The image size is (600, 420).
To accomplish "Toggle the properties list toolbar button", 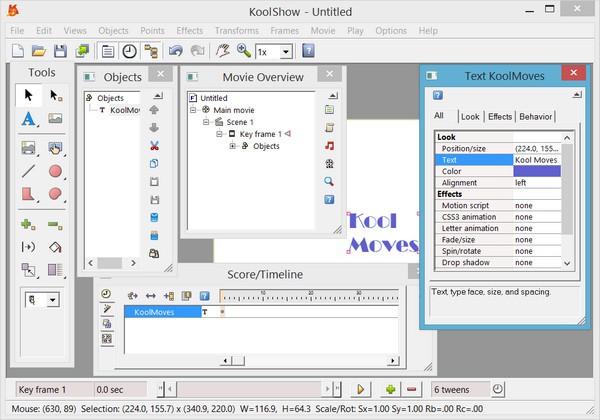I will (108, 51).
